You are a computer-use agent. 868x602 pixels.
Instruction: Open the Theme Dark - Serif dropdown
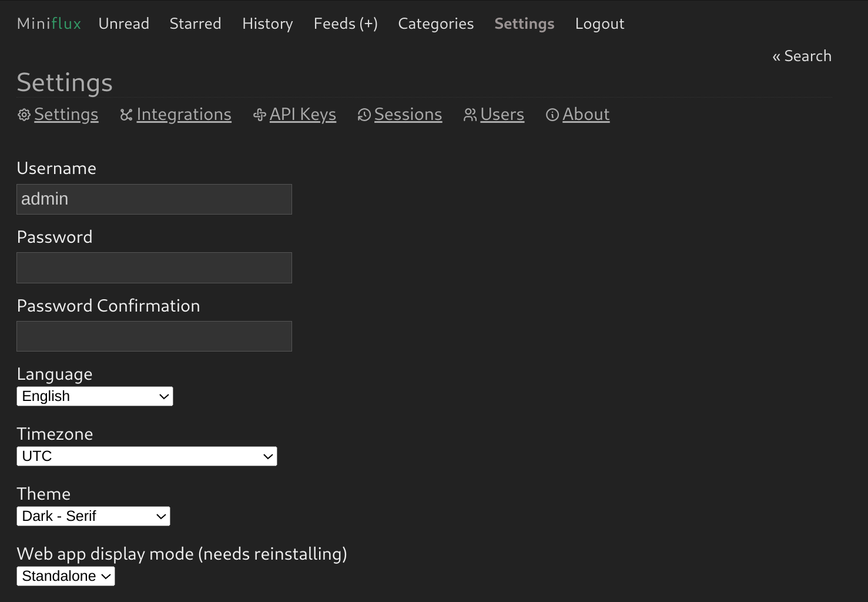tap(93, 516)
